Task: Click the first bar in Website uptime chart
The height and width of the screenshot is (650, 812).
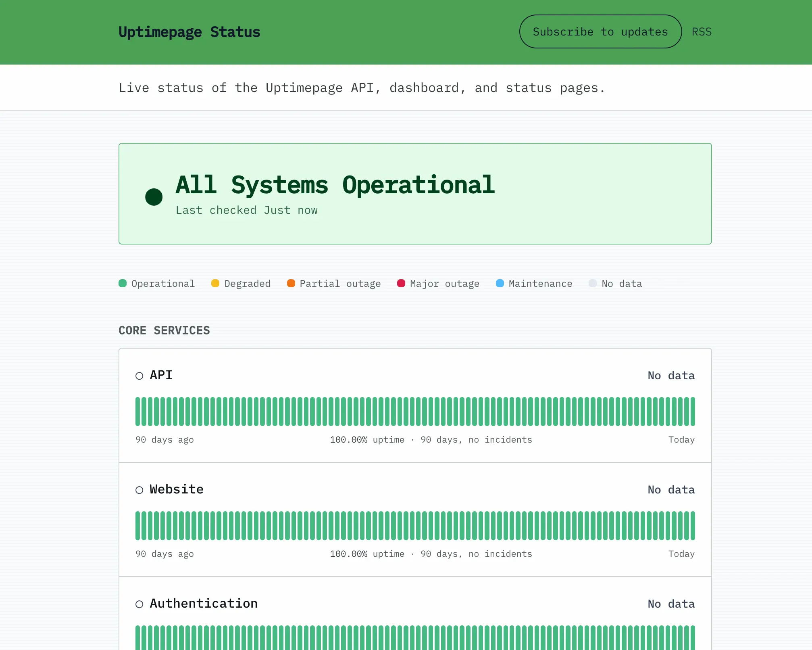Action: 138,526
